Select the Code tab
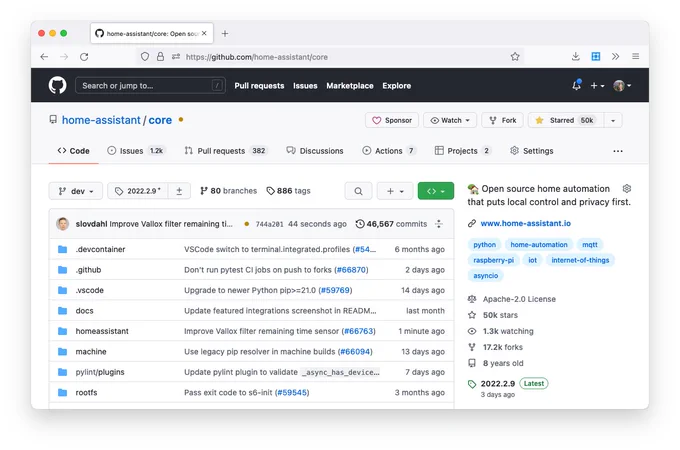The width and height of the screenshot is (680, 450). click(x=73, y=151)
